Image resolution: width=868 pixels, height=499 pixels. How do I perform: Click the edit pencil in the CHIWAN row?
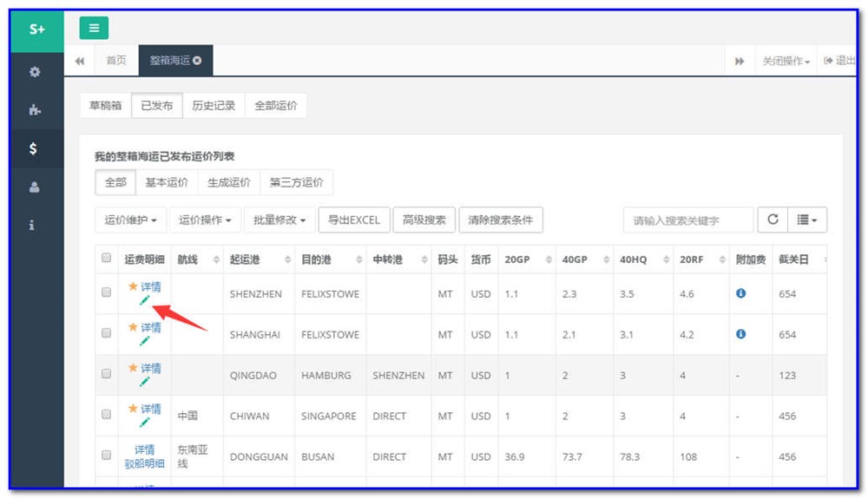(x=144, y=423)
